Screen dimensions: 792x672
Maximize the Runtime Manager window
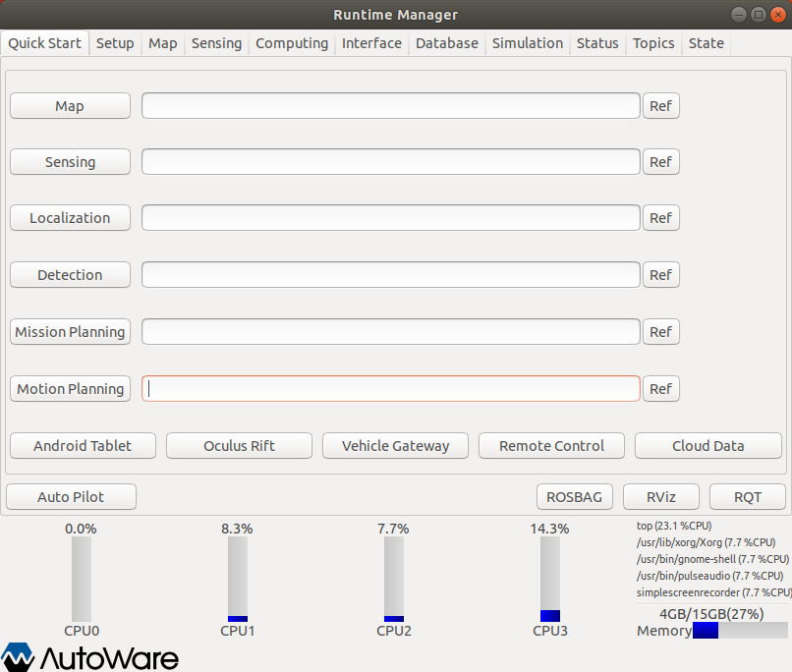[x=759, y=15]
